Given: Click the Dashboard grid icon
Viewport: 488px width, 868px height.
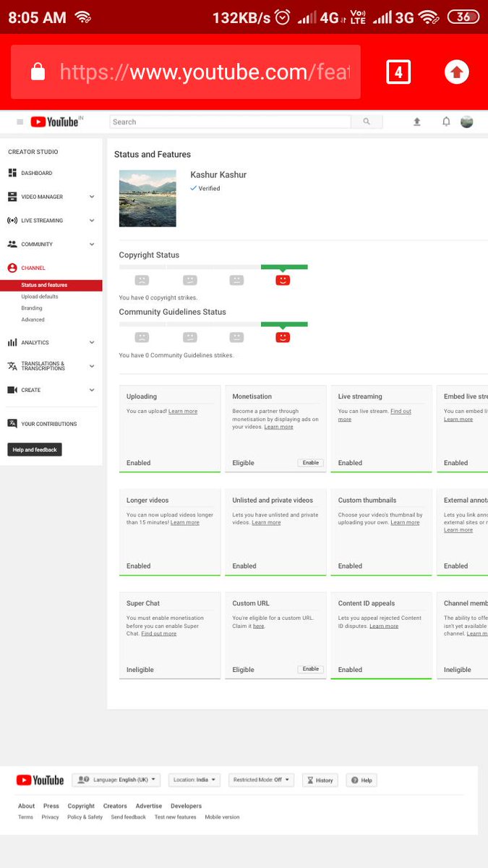Looking at the screenshot, I should click(12, 173).
